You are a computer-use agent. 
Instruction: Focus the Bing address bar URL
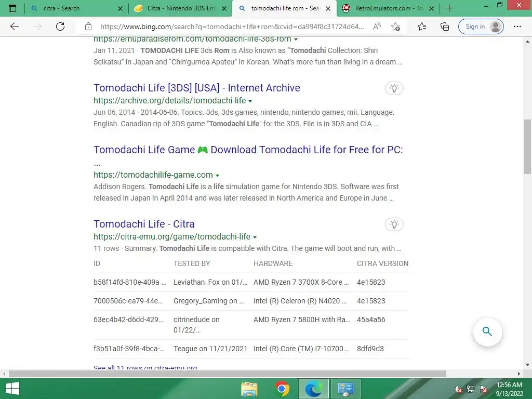tap(232, 26)
